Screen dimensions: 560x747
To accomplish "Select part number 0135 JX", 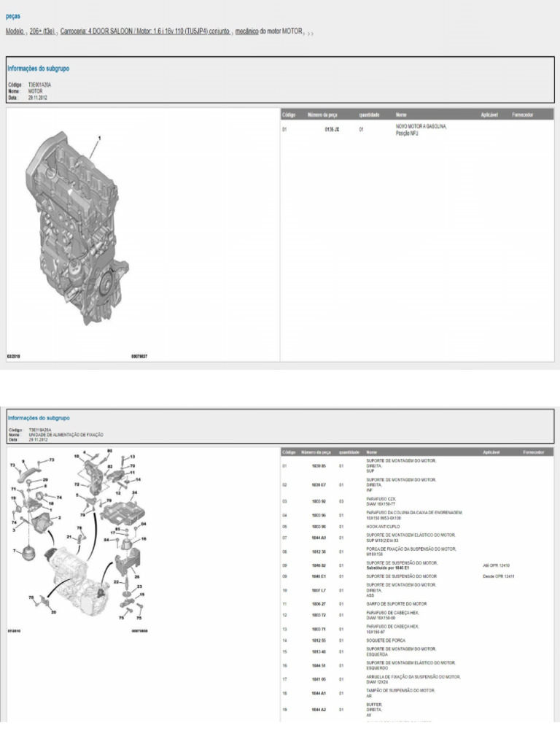I will (x=332, y=130).
